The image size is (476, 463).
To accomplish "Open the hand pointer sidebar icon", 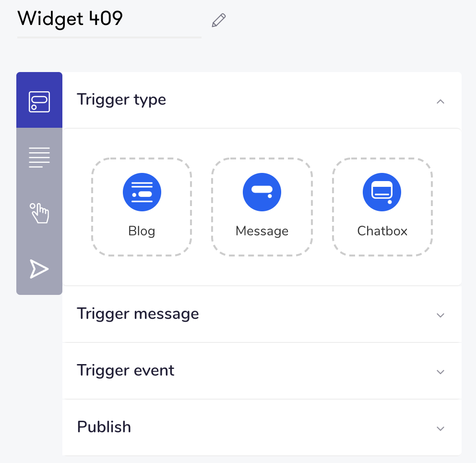I will point(39,213).
